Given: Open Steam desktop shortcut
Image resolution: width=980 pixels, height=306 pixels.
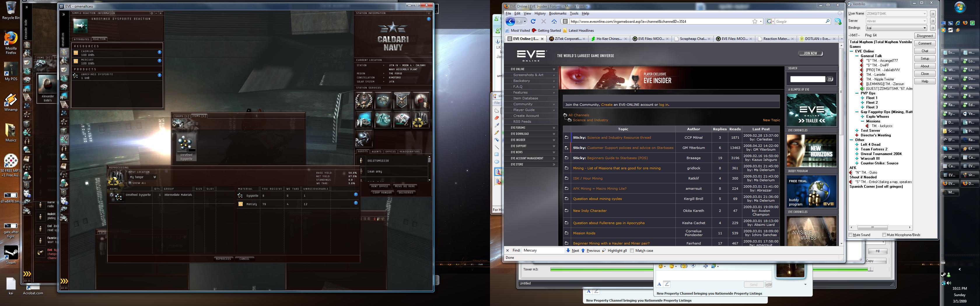Looking at the screenshot, I should [11, 255].
